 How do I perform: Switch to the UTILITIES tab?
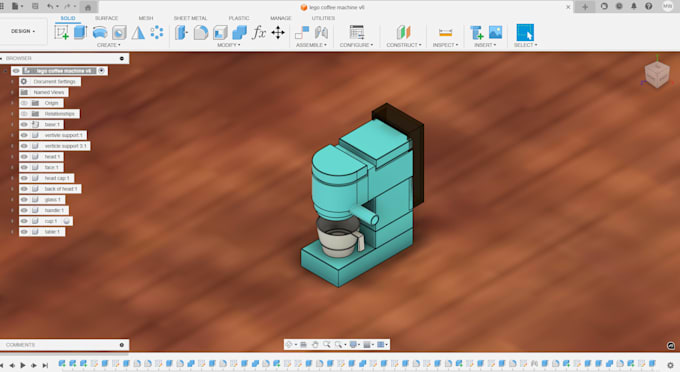click(323, 18)
